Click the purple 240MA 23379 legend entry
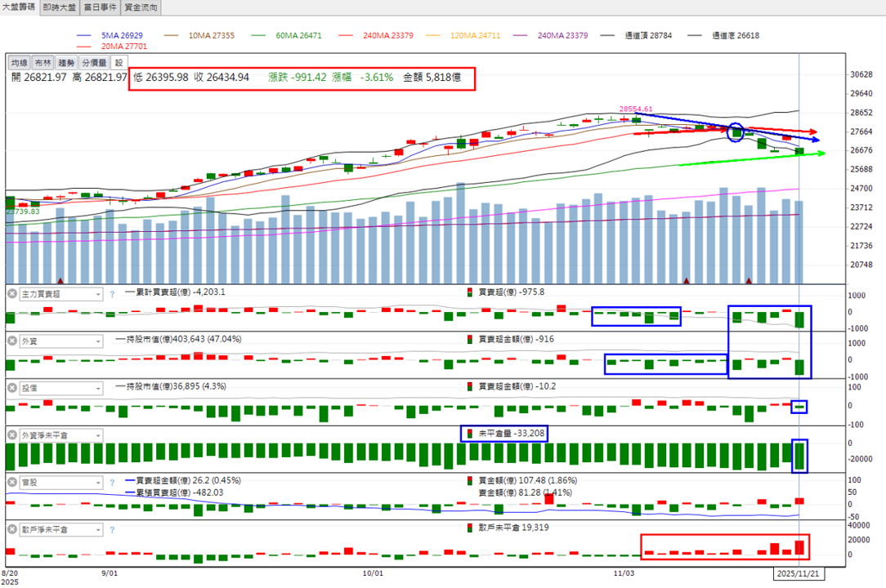Screen dimensions: 886x588 coord(550,35)
